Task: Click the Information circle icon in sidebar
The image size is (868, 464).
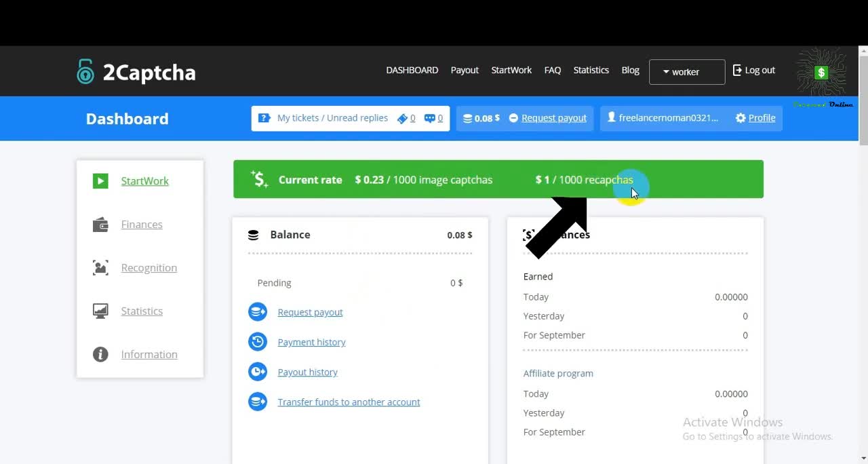Action: click(x=100, y=355)
